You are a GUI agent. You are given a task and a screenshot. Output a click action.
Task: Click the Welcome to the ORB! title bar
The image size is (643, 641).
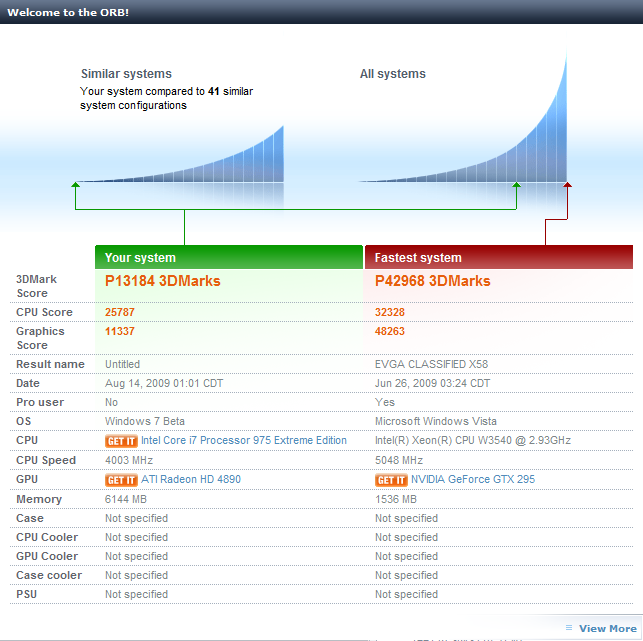pos(322,12)
